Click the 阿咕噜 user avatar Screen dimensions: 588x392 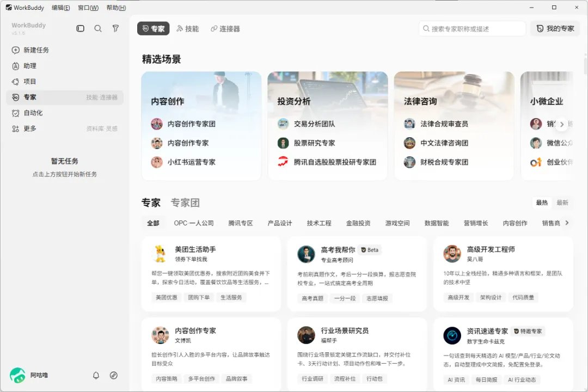coord(17,375)
